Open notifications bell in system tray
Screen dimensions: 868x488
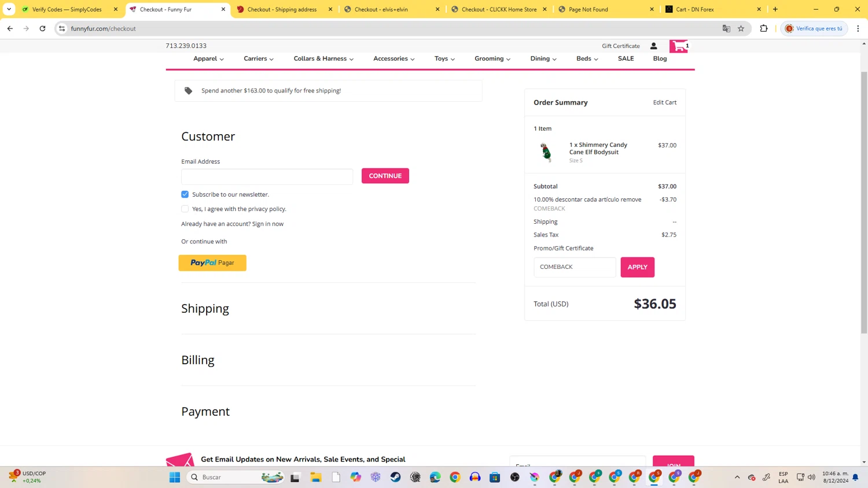click(855, 477)
